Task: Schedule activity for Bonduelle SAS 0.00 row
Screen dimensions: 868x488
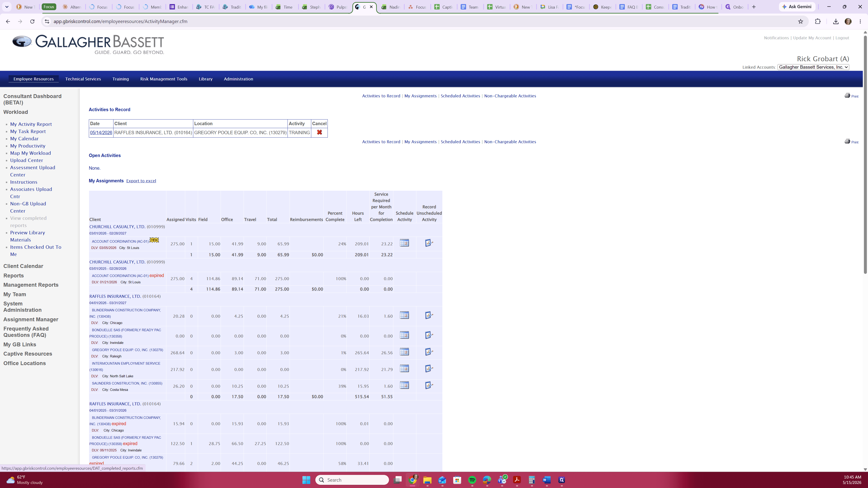Action: (404, 335)
